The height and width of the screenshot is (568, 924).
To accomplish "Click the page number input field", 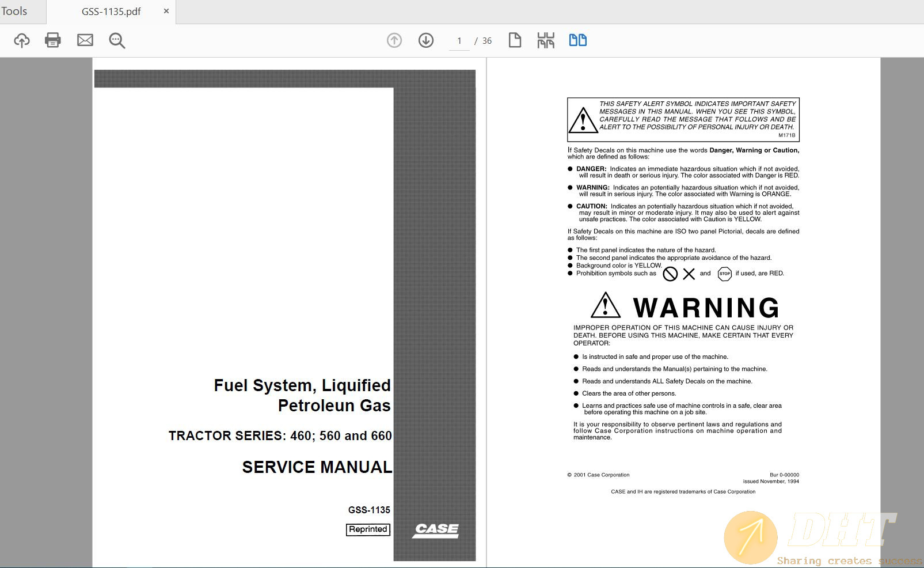I will (459, 40).
